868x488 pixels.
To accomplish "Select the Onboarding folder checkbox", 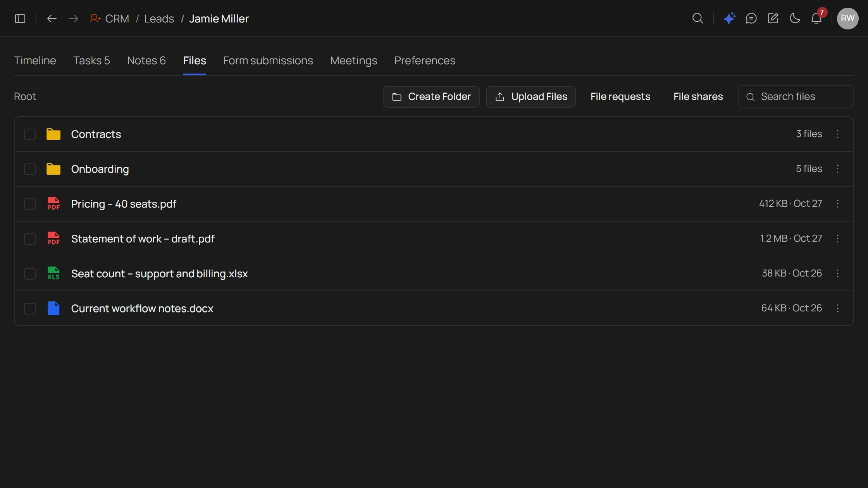I will 30,169.
